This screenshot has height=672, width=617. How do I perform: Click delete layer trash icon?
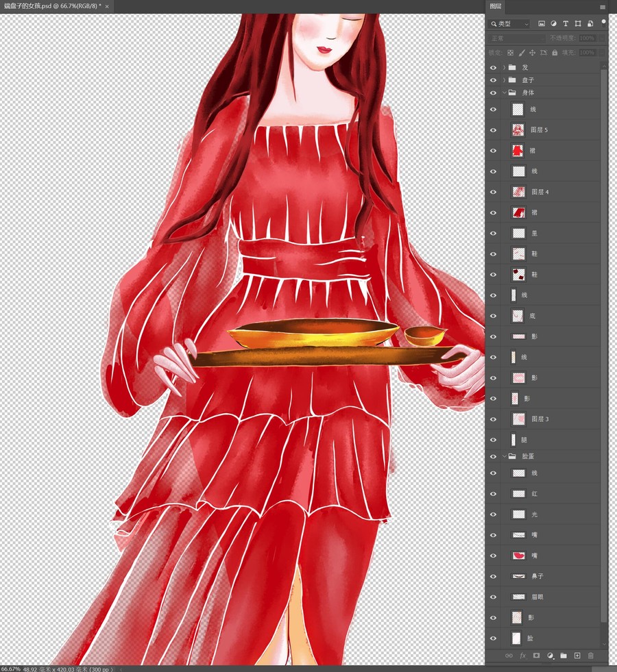pyautogui.click(x=591, y=656)
